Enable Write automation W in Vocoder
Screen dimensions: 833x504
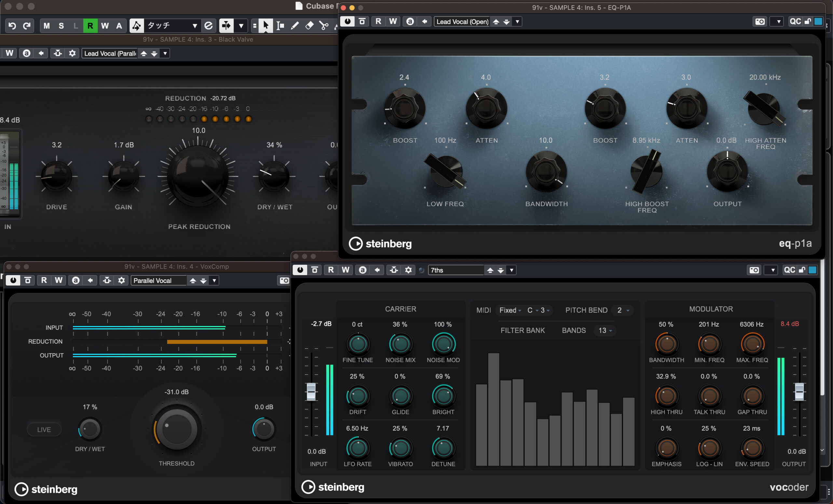(x=345, y=270)
